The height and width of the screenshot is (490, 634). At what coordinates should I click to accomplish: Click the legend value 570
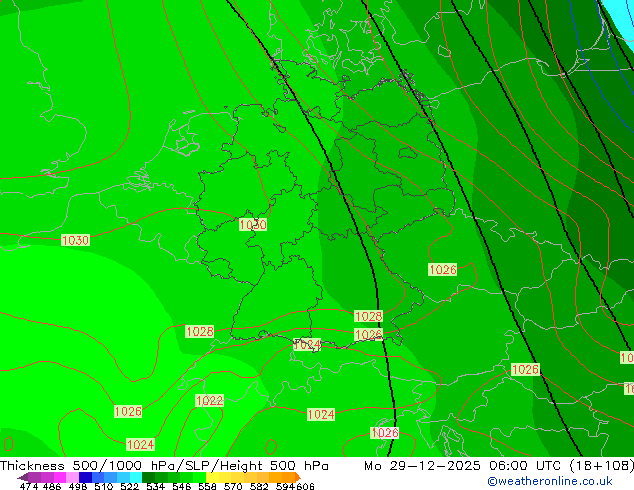[x=233, y=486]
